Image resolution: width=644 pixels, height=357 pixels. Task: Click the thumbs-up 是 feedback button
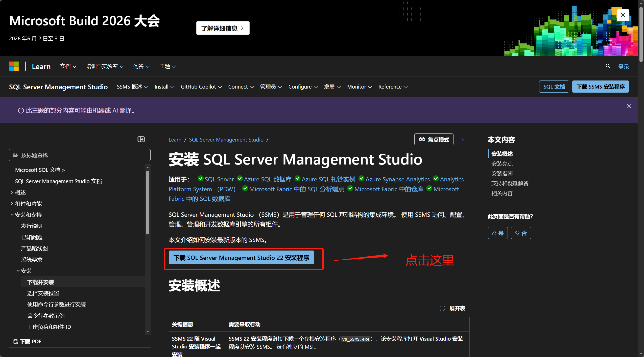[497, 233]
